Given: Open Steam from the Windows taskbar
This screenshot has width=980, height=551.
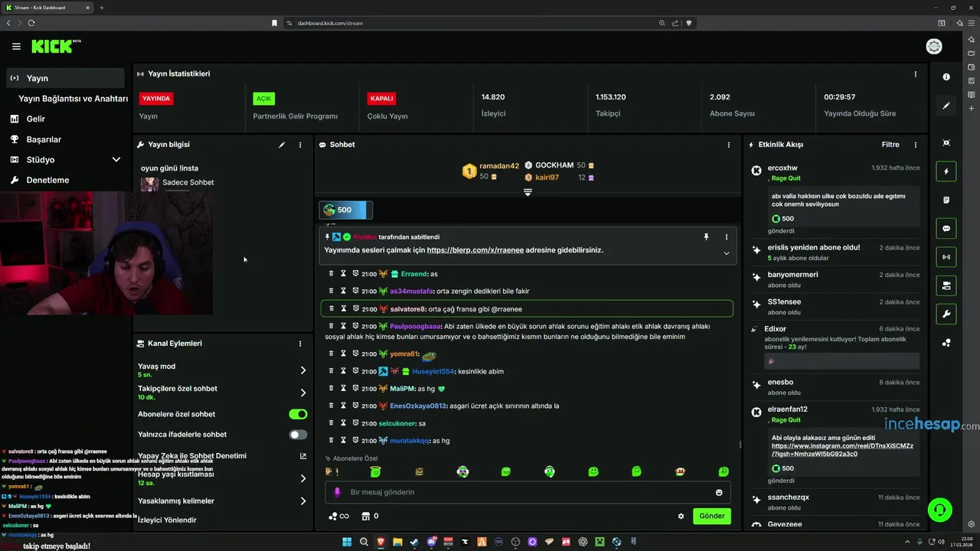Looking at the screenshot, I should [414, 542].
